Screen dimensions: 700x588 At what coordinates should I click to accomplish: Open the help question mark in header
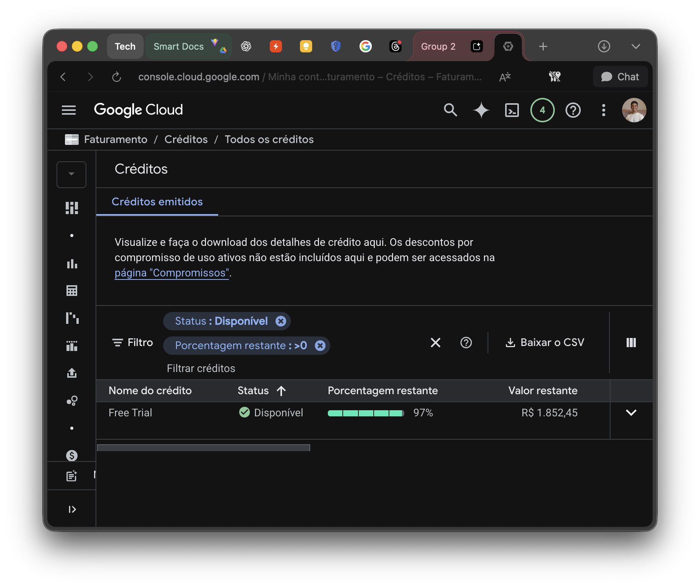tap(573, 110)
